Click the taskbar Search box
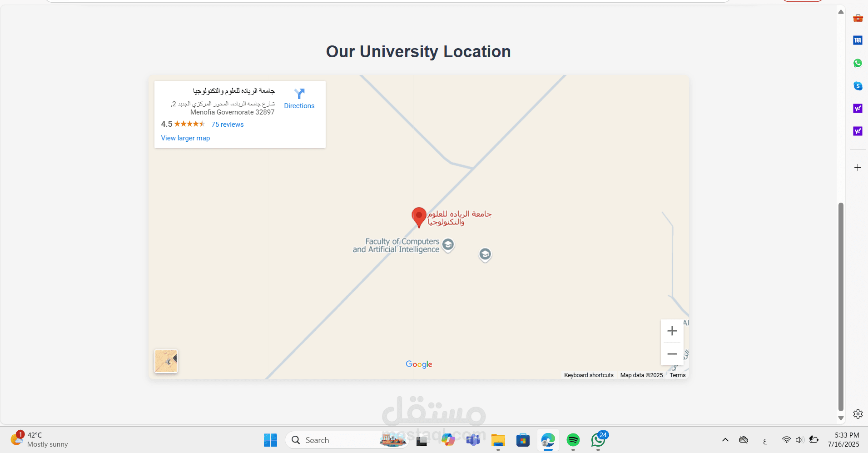 [347, 440]
